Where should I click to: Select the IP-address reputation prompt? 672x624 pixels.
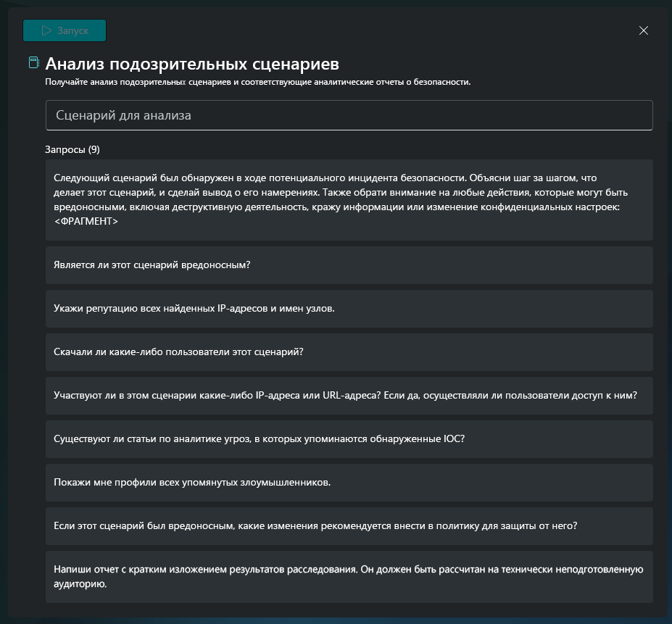(x=349, y=309)
